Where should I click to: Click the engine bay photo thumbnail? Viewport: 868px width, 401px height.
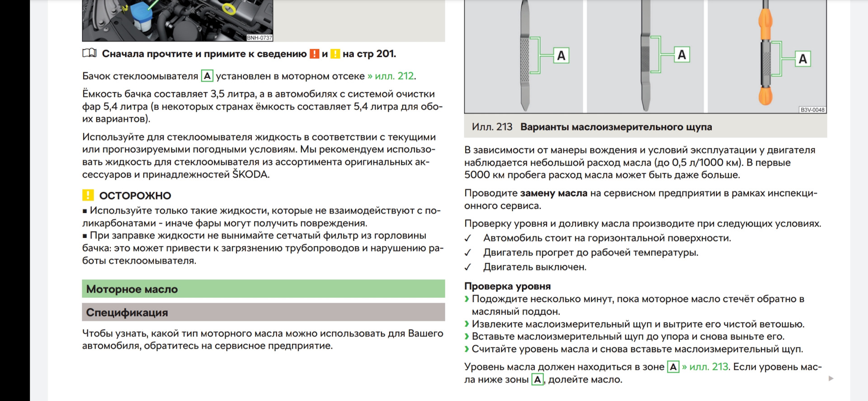click(178, 20)
